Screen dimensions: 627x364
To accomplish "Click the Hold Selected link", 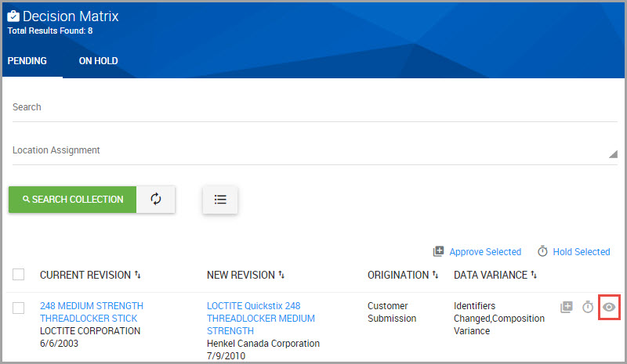I will point(582,252).
